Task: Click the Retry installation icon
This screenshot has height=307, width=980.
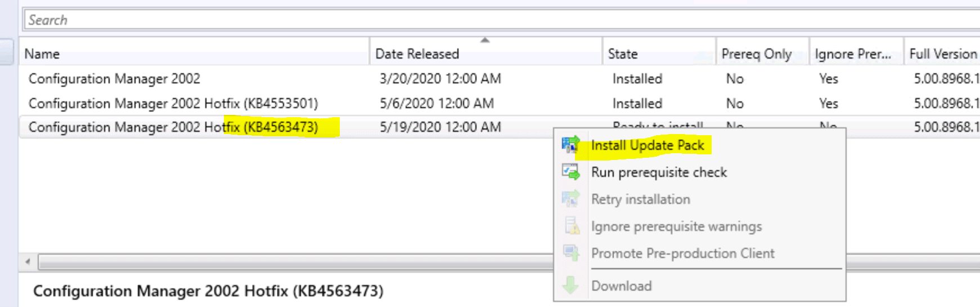Action: tap(571, 199)
